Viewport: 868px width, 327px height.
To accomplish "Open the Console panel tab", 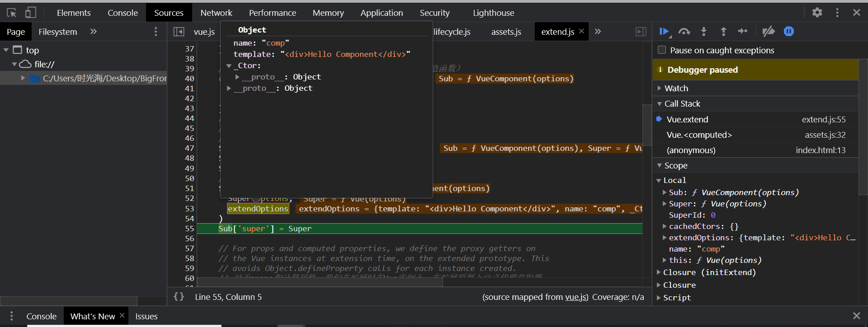I will click(x=123, y=13).
